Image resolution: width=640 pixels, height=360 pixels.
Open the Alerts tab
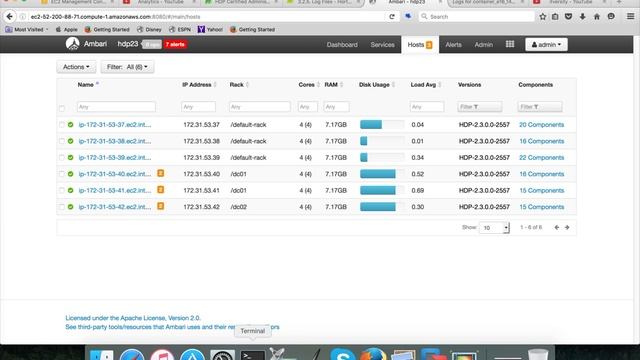[x=453, y=44]
